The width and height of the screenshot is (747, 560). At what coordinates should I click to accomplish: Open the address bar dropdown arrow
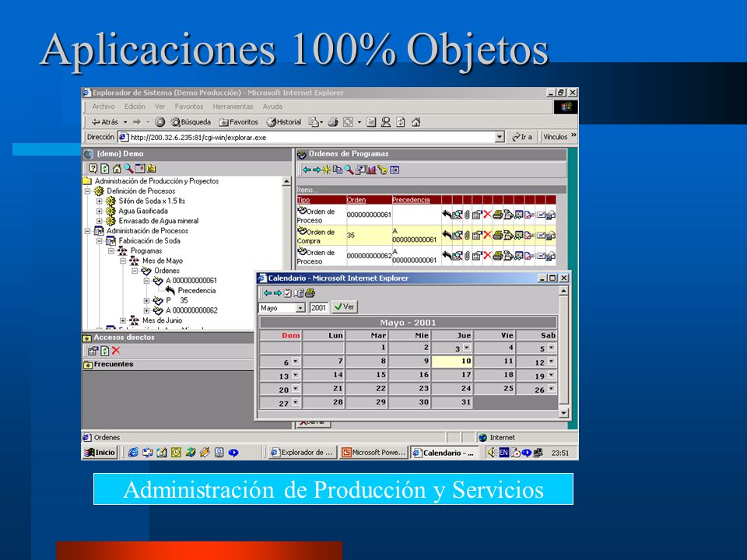pyautogui.click(x=500, y=137)
